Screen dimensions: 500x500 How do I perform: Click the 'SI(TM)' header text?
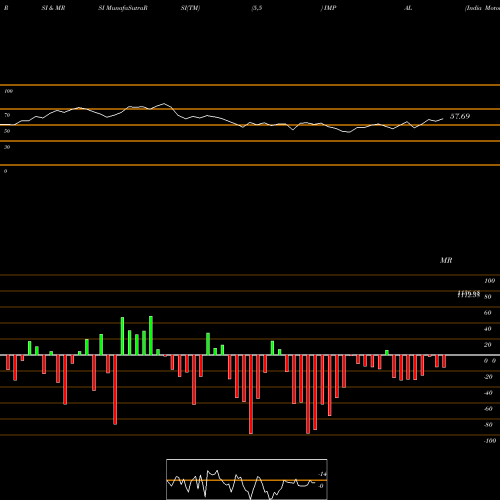[190, 8]
